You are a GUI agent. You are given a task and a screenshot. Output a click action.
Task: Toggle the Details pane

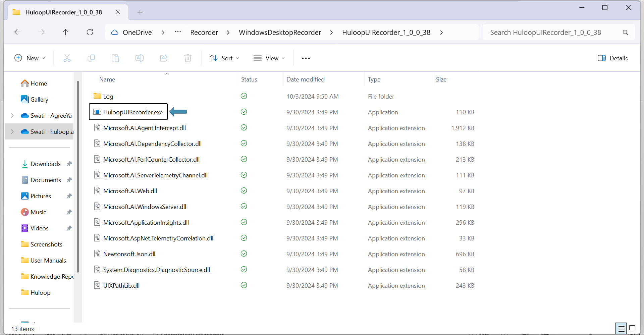click(x=612, y=58)
